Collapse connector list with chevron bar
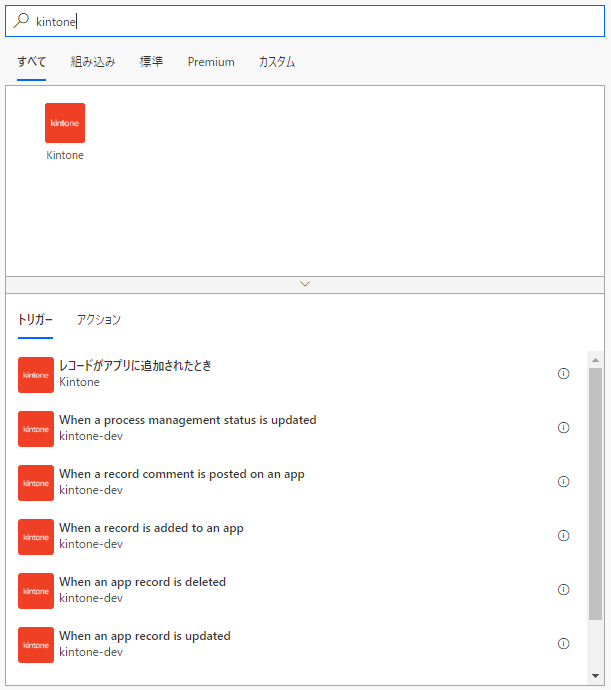The width and height of the screenshot is (611, 690). [305, 284]
